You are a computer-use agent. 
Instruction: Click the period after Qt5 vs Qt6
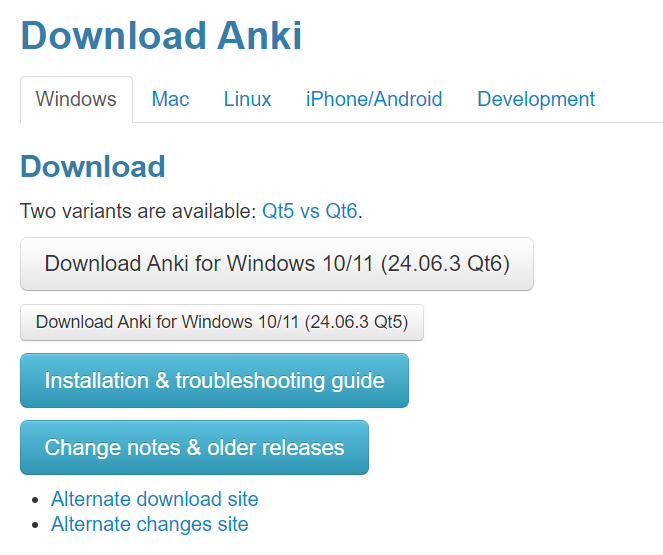click(360, 217)
